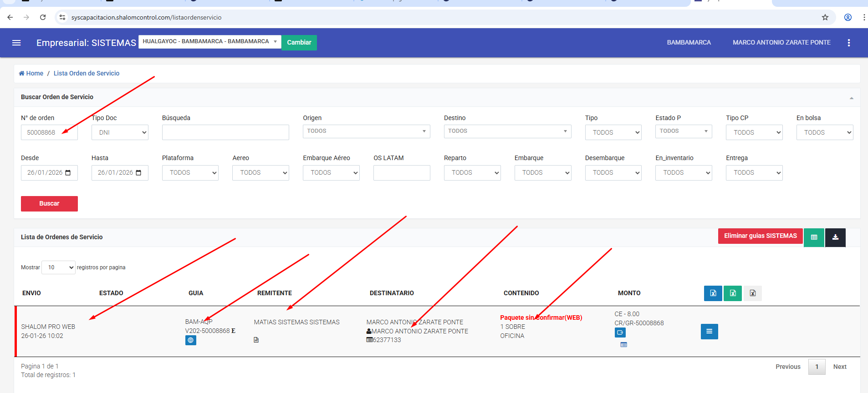Click the blue Excel export icon
This screenshot has width=868, height=393.
[x=713, y=293]
